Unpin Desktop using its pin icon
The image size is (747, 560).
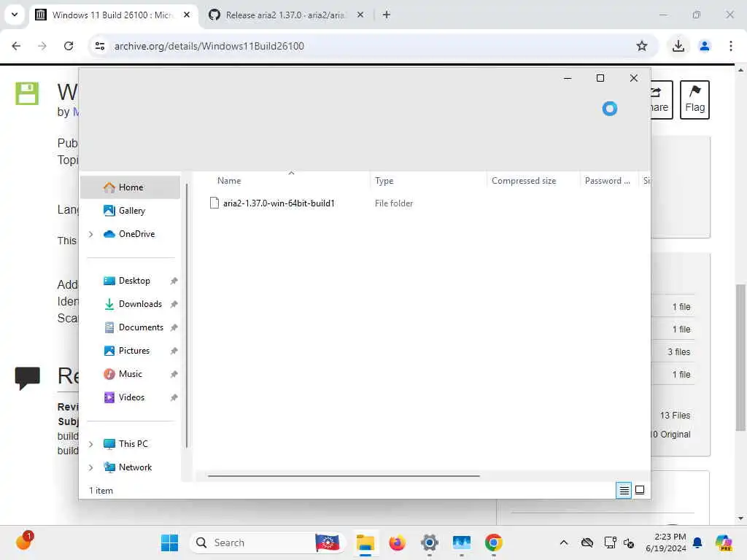(174, 281)
